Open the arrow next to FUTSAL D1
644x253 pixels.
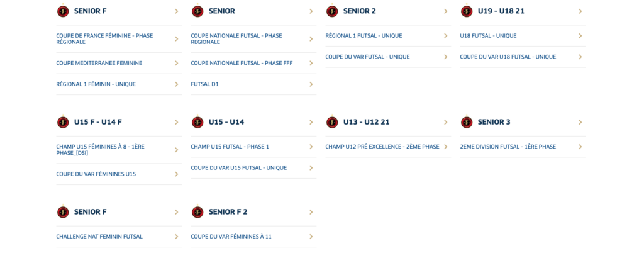pyautogui.click(x=311, y=84)
